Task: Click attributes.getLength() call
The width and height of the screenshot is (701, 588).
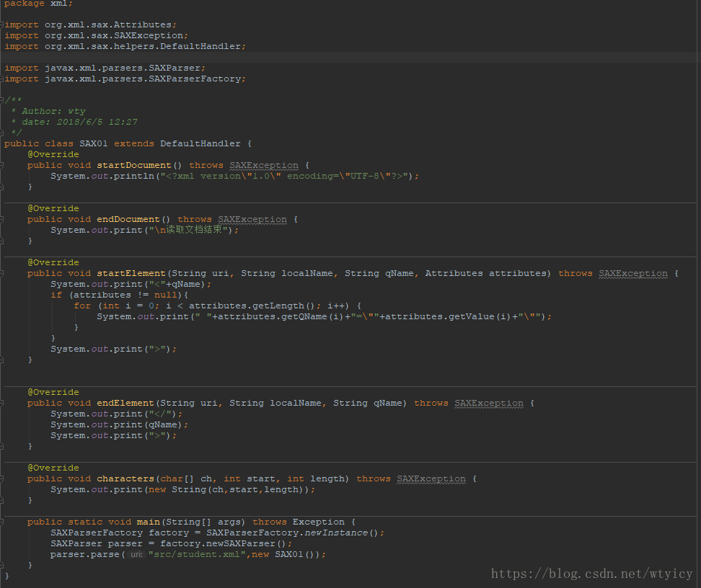Action: coord(252,306)
